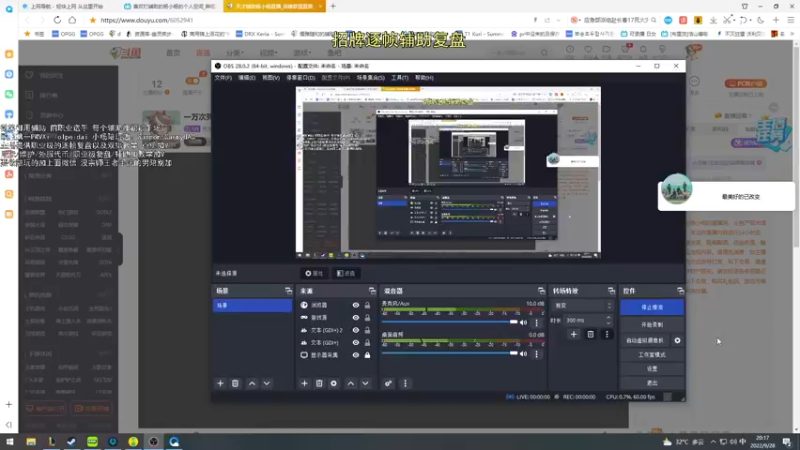The image size is (800, 450).
Task: Pop out the Controls dock panel
Action: click(x=680, y=291)
